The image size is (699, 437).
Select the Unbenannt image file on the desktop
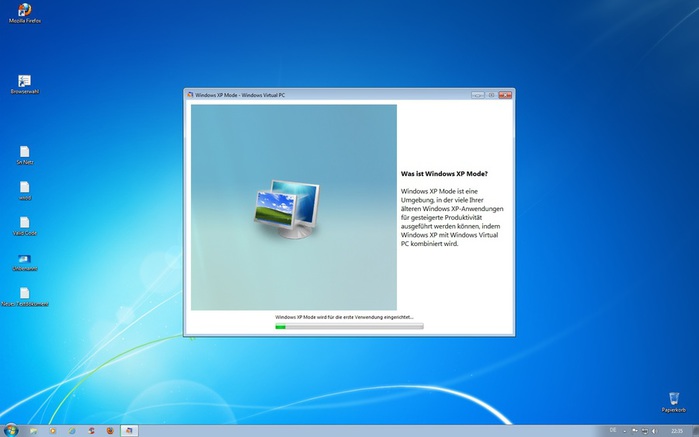(x=25, y=262)
